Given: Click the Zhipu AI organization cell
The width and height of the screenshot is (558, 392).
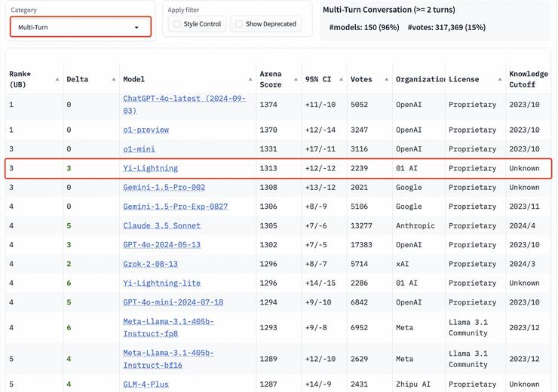Looking at the screenshot, I should coord(413,384).
